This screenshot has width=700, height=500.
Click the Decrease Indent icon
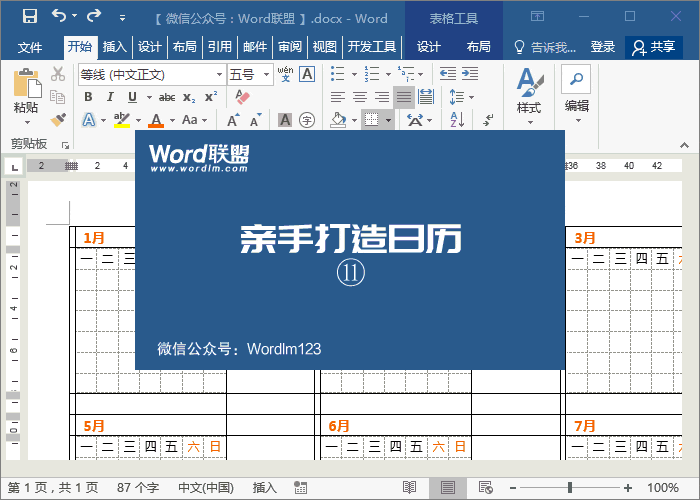pos(448,74)
